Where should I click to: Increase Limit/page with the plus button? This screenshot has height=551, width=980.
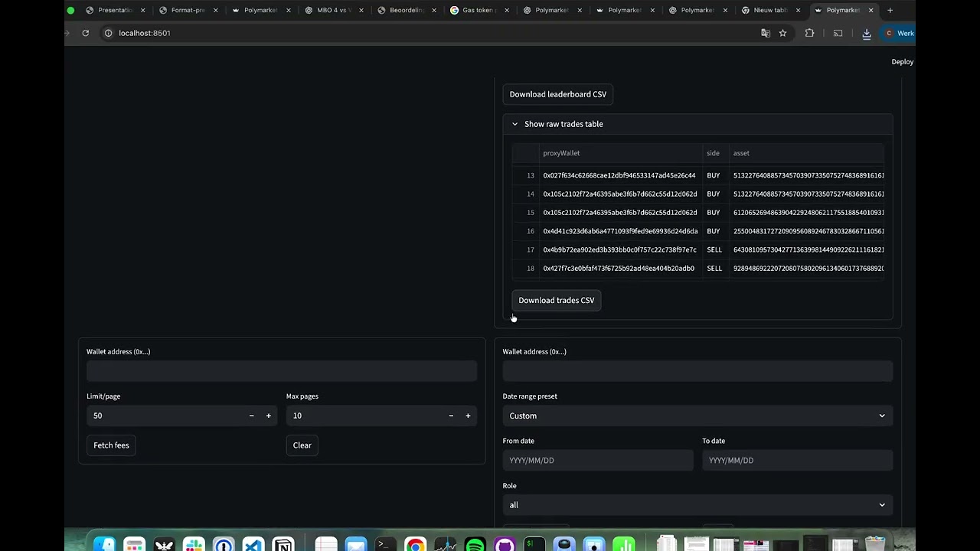click(268, 416)
